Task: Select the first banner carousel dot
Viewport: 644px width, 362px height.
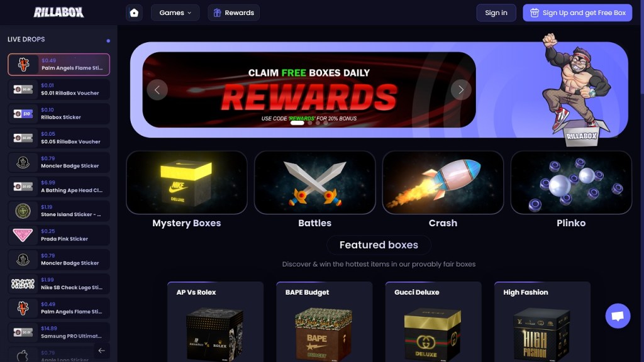Action: [297, 123]
